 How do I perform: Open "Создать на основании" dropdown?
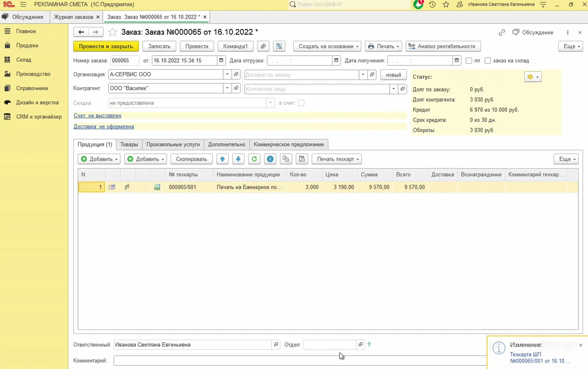327,46
